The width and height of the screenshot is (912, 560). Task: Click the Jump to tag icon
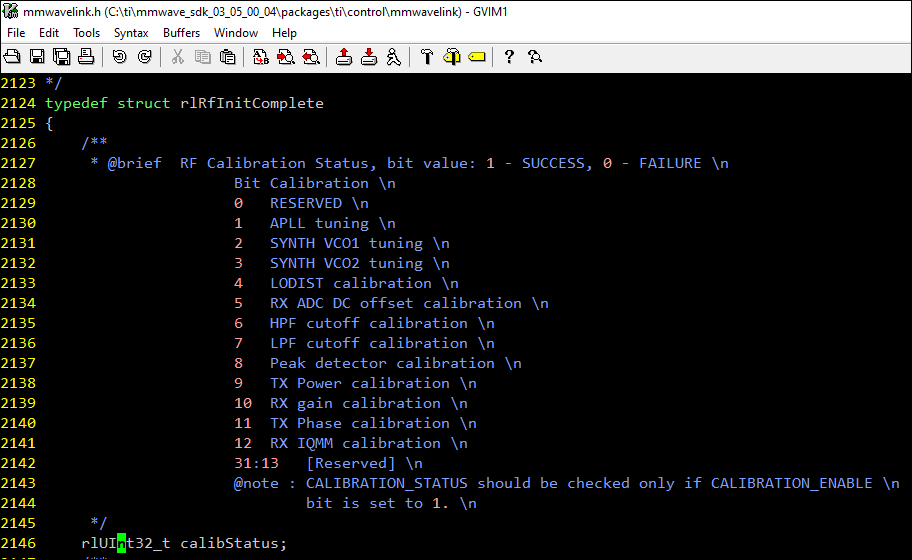477,56
